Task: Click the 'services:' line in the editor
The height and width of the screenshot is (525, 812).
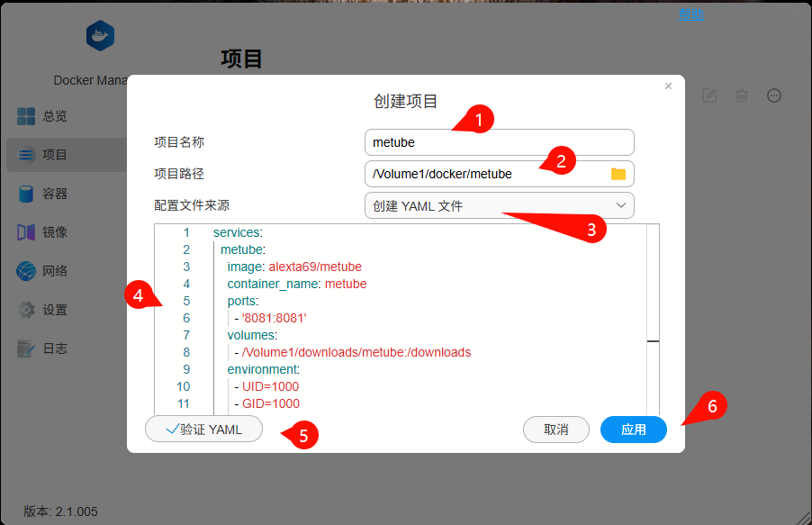Action: point(239,232)
